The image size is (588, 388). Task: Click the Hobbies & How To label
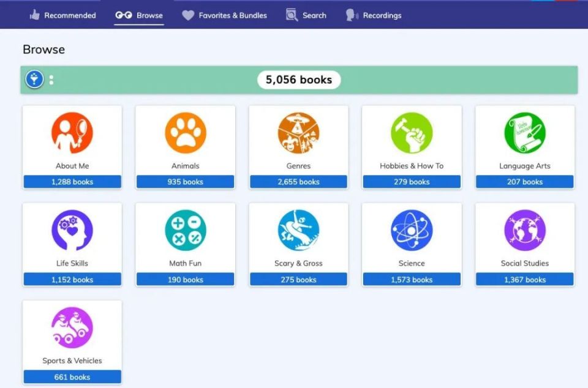pyautogui.click(x=412, y=166)
